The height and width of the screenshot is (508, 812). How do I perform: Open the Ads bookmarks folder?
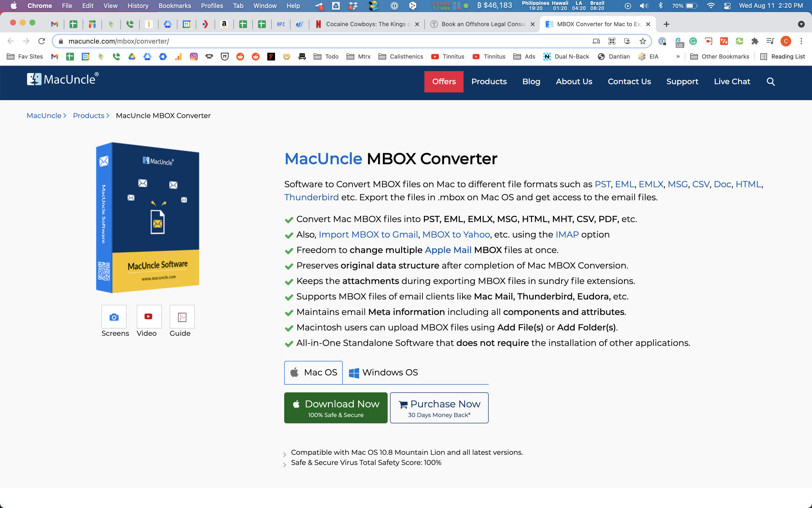point(524,56)
